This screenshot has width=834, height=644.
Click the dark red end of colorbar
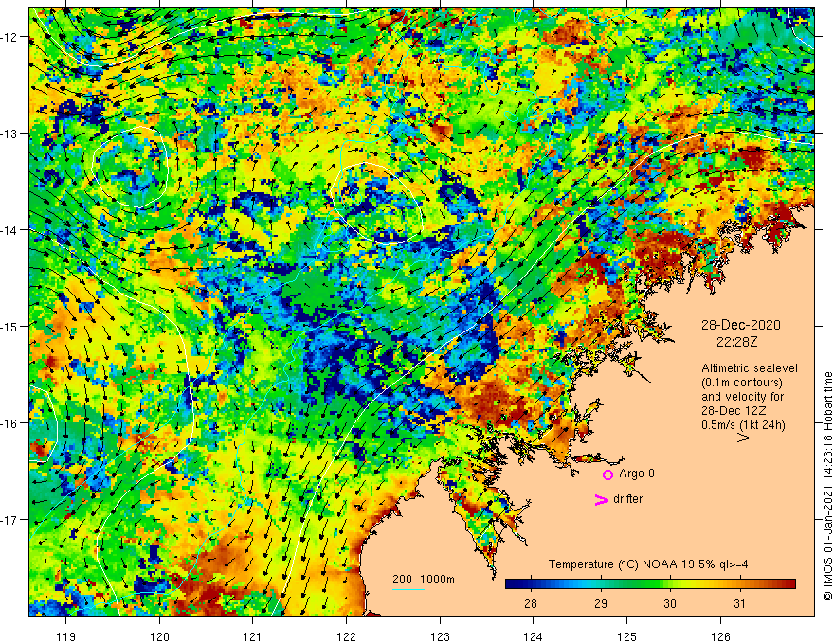[789, 584]
